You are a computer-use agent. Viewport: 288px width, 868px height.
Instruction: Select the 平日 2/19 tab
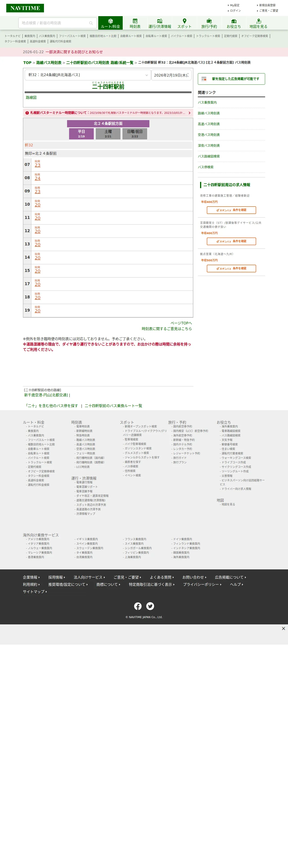coord(81,134)
